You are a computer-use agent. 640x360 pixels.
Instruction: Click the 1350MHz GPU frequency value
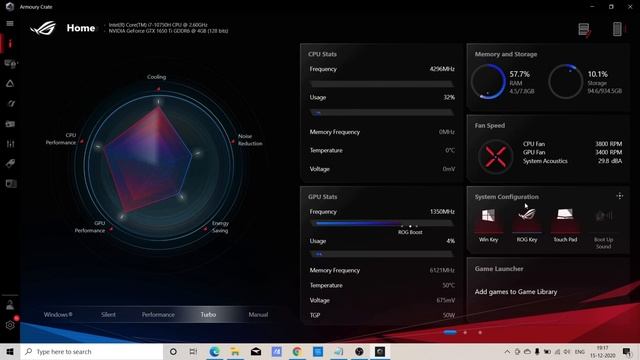pyautogui.click(x=442, y=211)
